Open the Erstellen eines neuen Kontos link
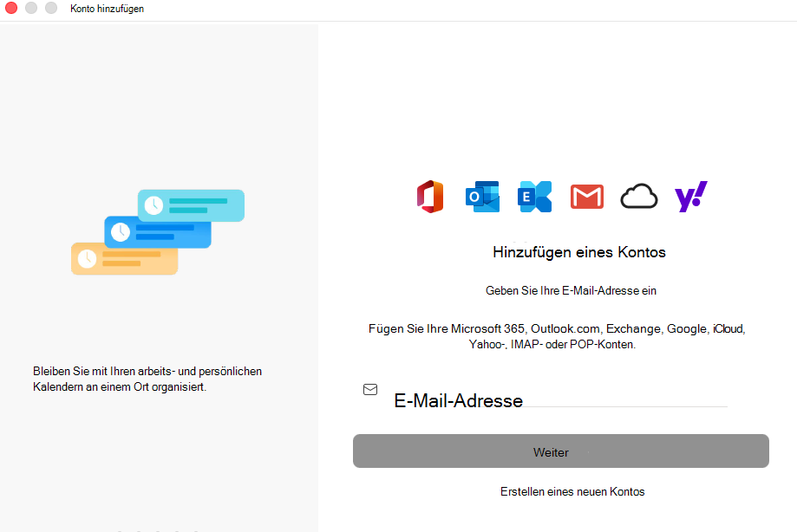 click(x=572, y=491)
